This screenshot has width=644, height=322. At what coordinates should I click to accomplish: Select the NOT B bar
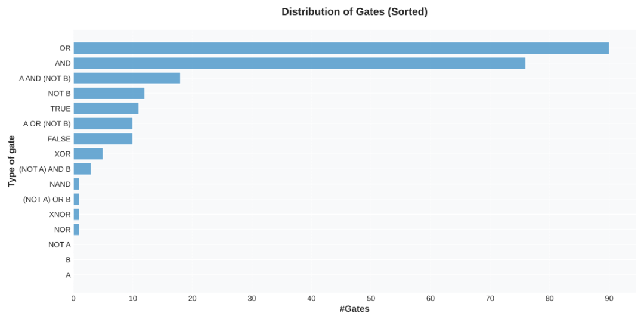click(x=109, y=94)
